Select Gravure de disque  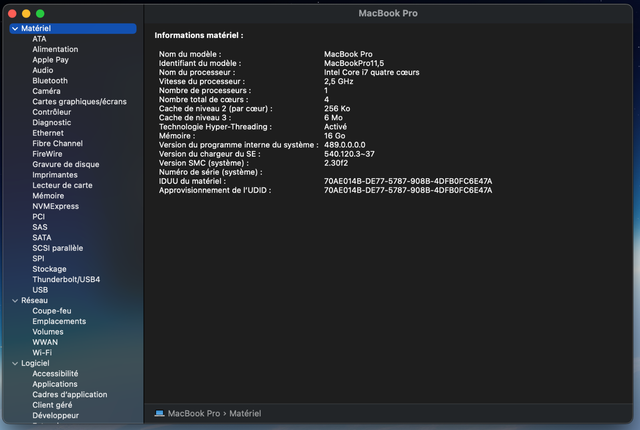tap(66, 164)
